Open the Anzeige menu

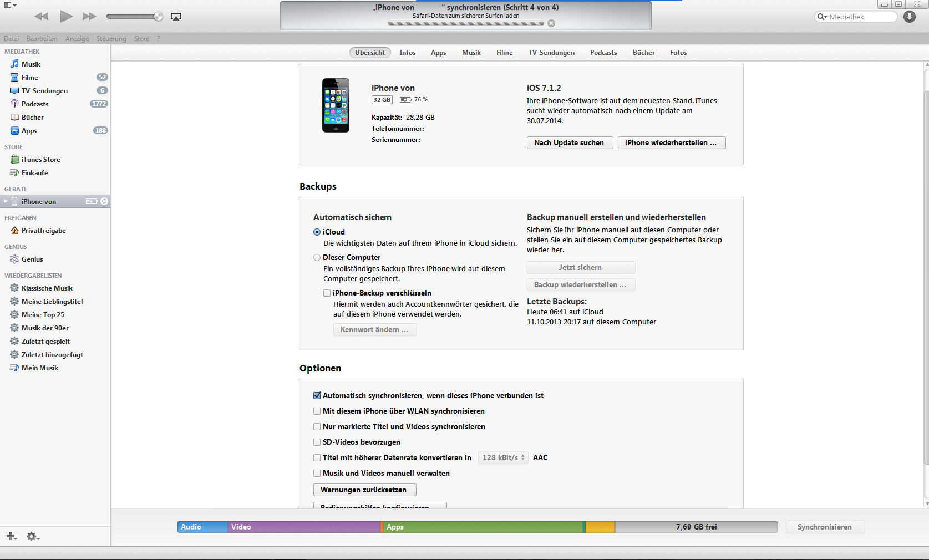tap(77, 39)
